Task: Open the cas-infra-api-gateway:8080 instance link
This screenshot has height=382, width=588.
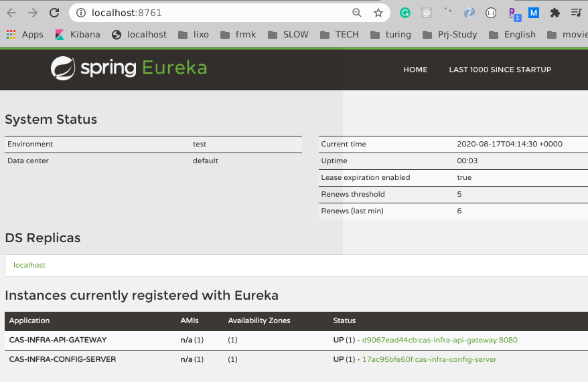Action: pos(439,340)
